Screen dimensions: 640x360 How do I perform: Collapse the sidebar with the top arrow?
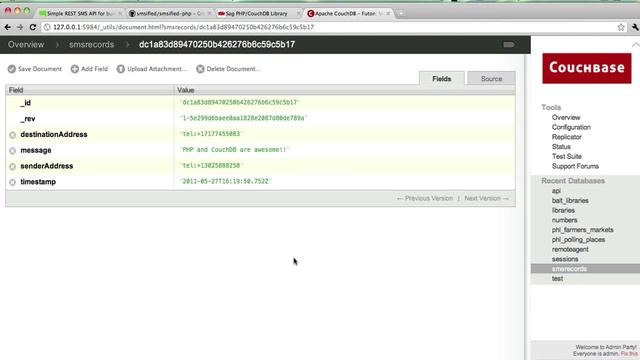(636, 44)
